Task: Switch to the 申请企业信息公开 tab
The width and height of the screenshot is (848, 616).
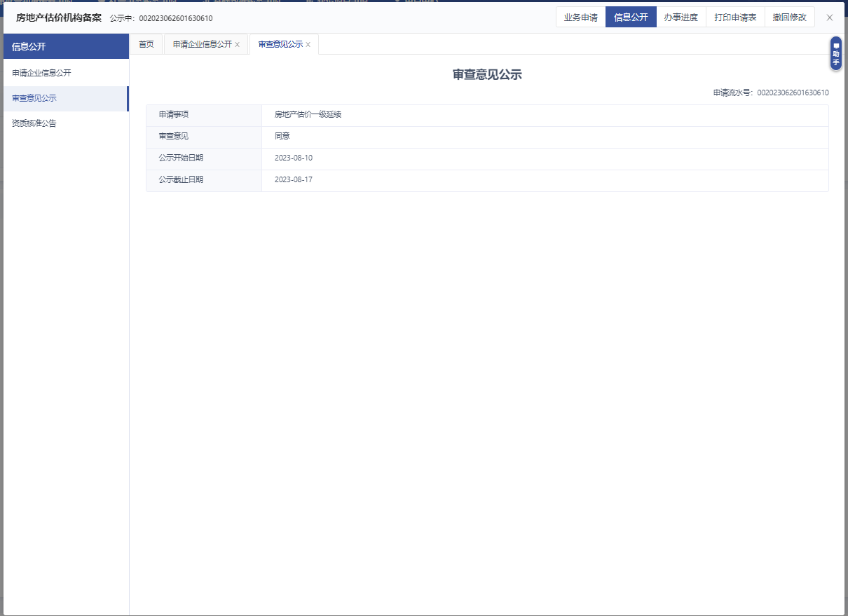Action: coord(202,44)
